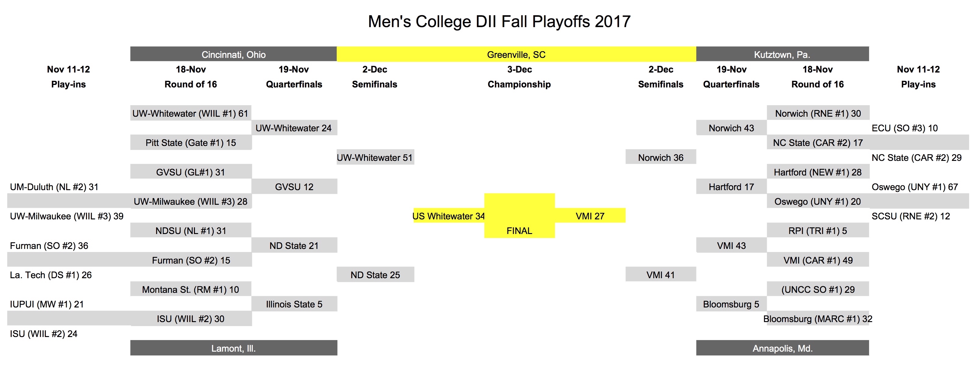This screenshot has height=369, width=980.
Task: Select the Oswego (UNY #1) 67 play-in entry
Action: point(914,186)
